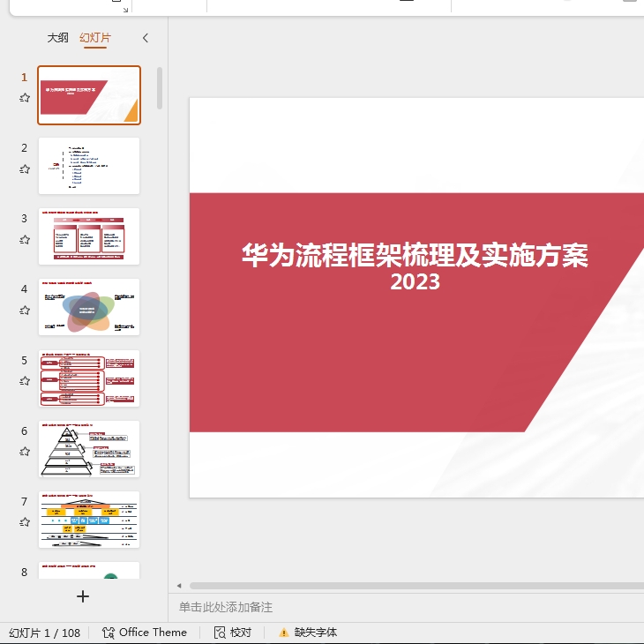Open the Office Theme status button
This screenshot has width=644, height=644.
click(x=145, y=633)
